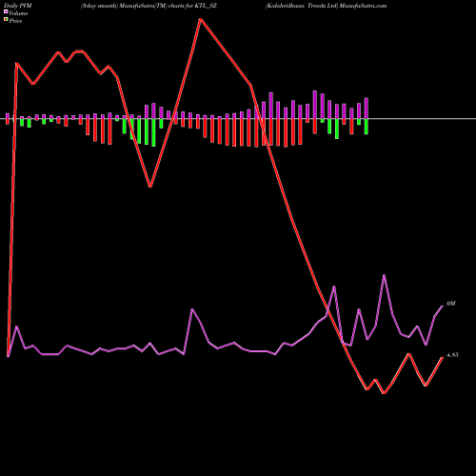
Task: Click the Volume legend color swatch
Action: [x=6, y=12]
